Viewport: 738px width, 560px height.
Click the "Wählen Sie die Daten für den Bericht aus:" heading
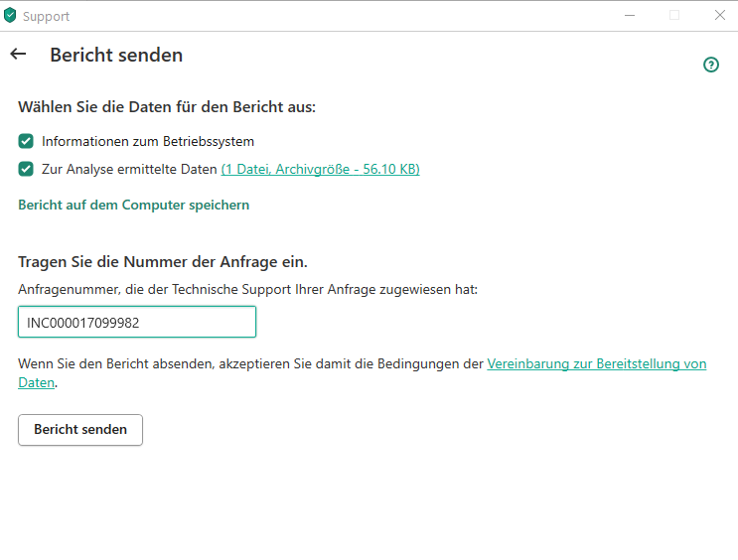click(167, 106)
